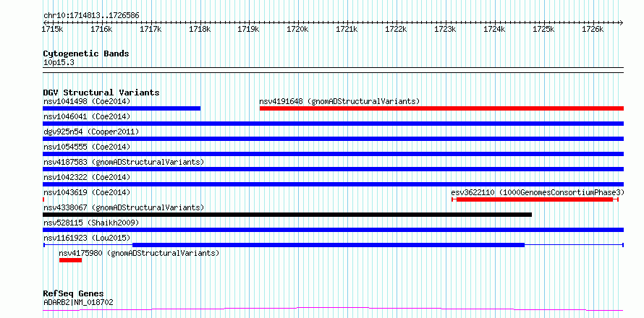This screenshot has width=644, height=318.
Task: Click the 1715k ruler tick label
Action: click(53, 30)
